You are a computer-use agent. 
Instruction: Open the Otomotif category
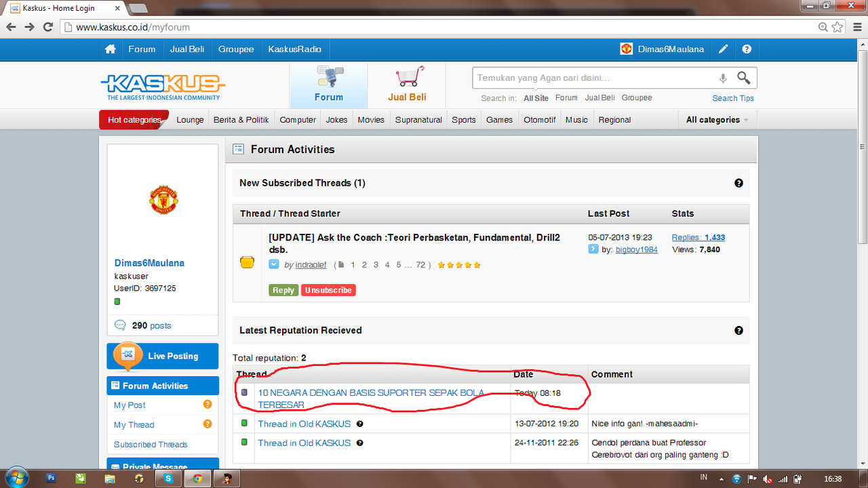tap(540, 120)
